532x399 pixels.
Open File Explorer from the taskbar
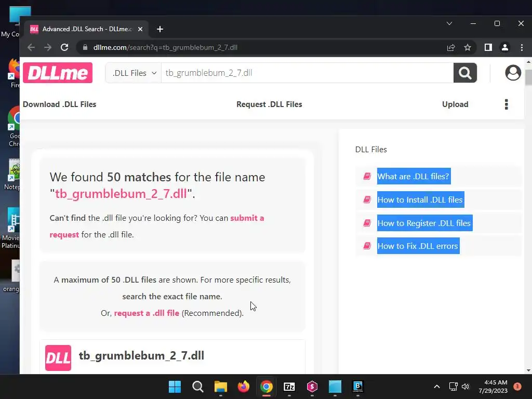220,387
